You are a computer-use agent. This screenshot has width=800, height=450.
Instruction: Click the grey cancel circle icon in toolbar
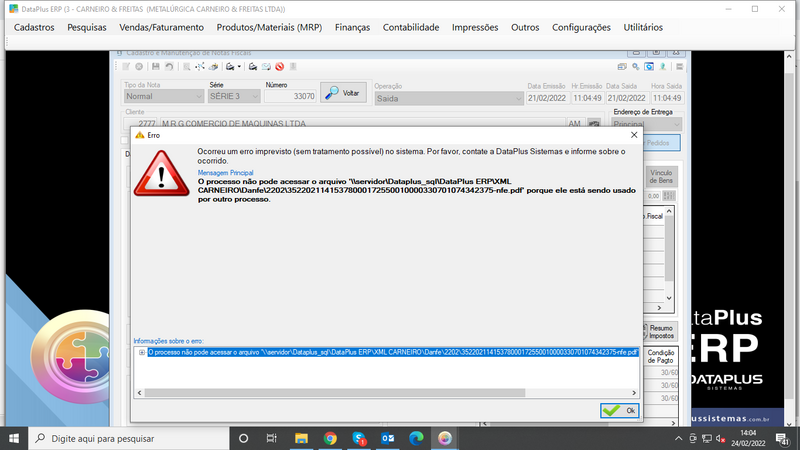(x=139, y=66)
